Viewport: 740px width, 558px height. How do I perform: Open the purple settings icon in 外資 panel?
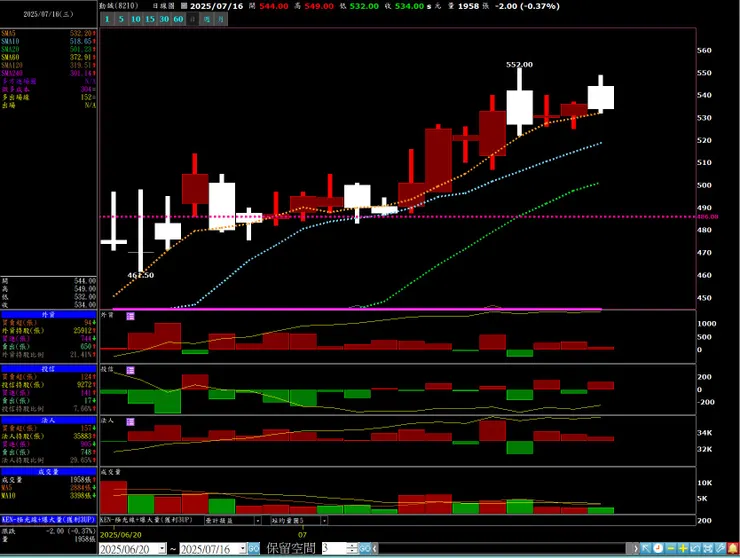point(130,316)
